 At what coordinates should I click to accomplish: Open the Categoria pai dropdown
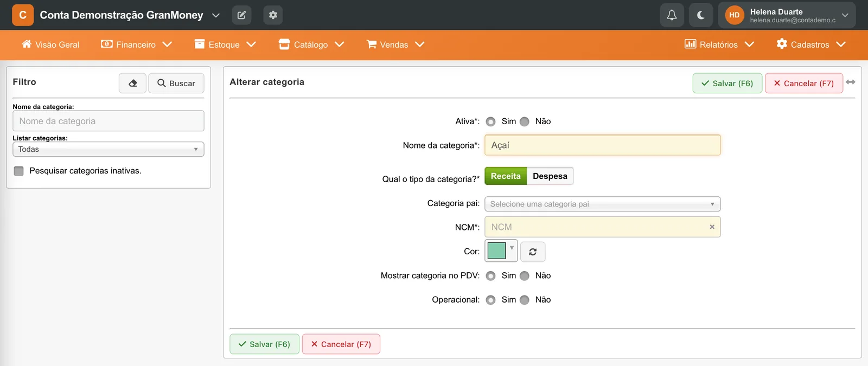(x=603, y=204)
